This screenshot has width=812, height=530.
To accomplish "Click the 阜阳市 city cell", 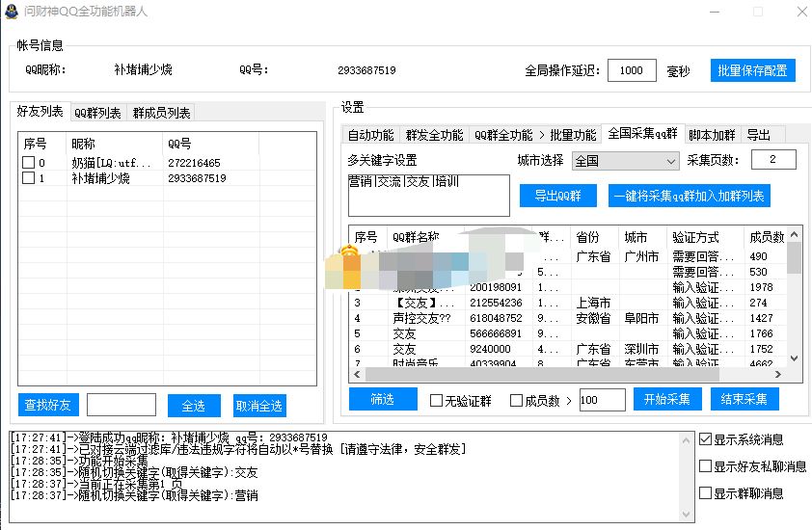I will pyautogui.click(x=641, y=318).
